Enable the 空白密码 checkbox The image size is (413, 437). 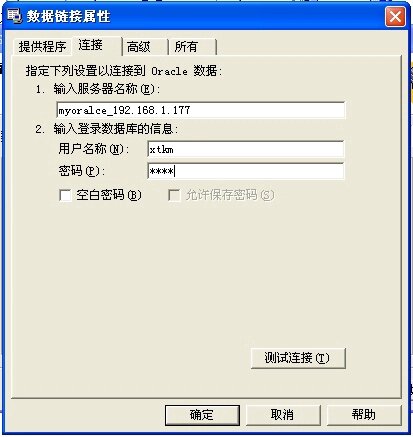click(65, 195)
